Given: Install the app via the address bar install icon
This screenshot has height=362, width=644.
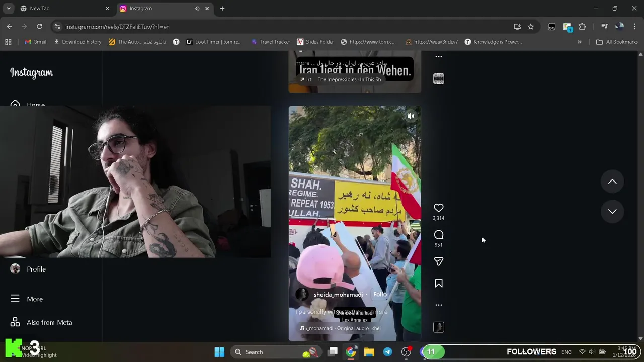Looking at the screenshot, I should (517, 27).
